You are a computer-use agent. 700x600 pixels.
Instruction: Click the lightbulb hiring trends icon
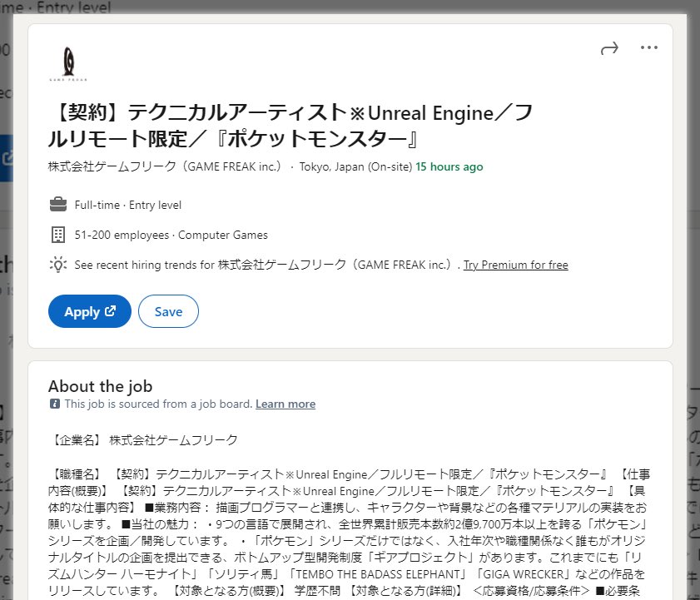(x=58, y=265)
